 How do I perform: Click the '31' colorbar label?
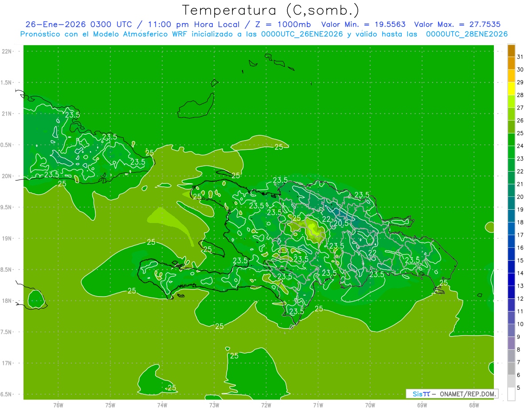pyautogui.click(x=520, y=57)
